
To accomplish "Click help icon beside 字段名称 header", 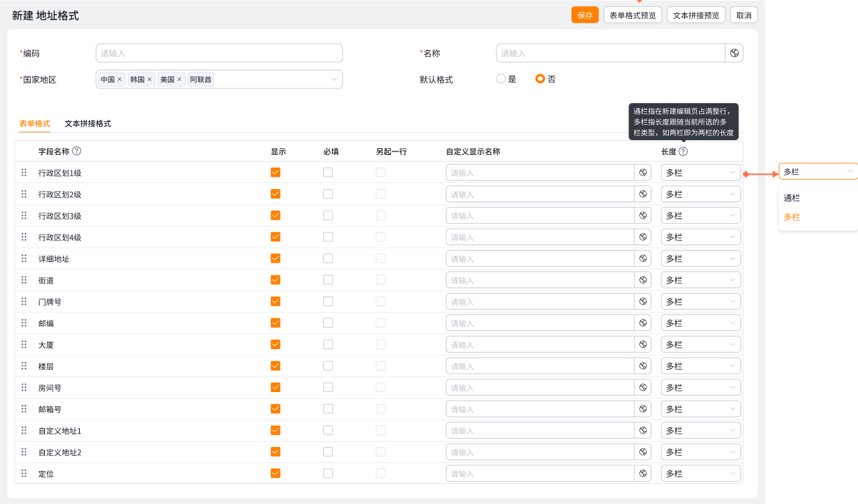I will pyautogui.click(x=76, y=151).
